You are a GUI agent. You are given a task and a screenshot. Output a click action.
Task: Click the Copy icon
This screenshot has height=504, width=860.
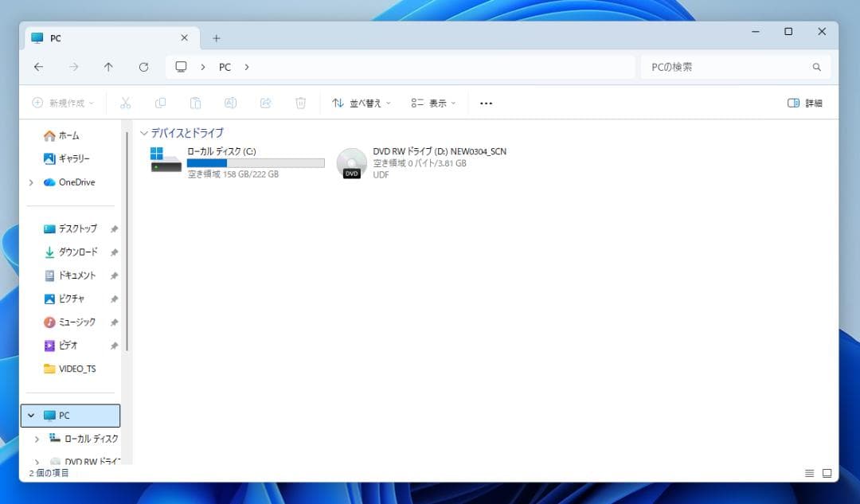tap(160, 103)
